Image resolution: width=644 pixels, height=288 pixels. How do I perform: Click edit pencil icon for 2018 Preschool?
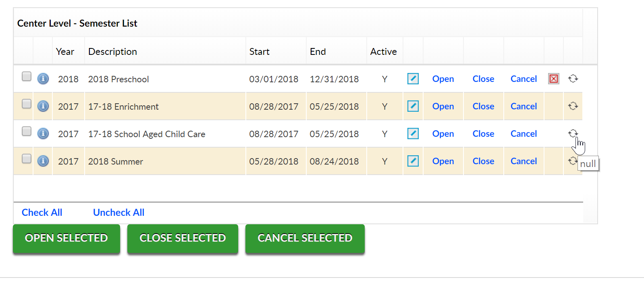pyautogui.click(x=413, y=79)
